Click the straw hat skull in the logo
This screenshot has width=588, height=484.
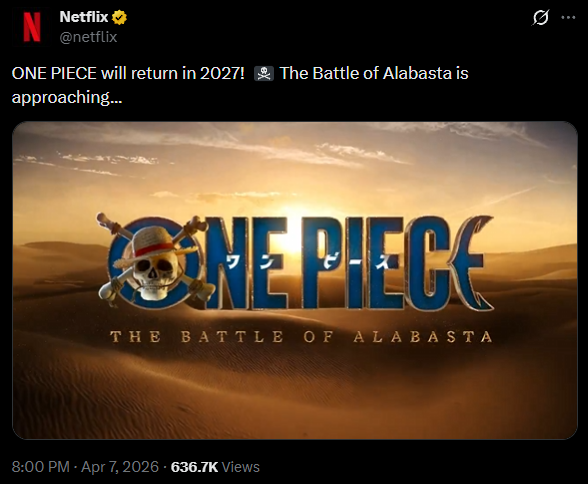pos(155,262)
